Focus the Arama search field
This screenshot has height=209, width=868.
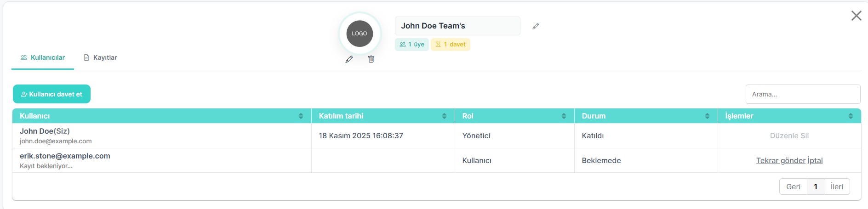[x=803, y=94]
